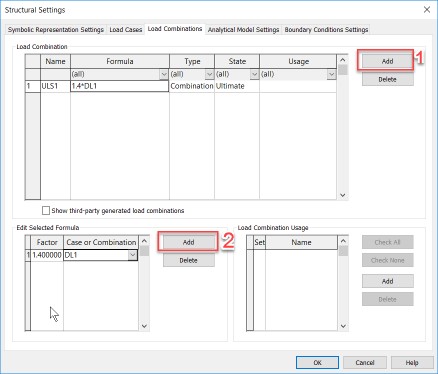Open the Formula filter dropdown

tap(164, 74)
